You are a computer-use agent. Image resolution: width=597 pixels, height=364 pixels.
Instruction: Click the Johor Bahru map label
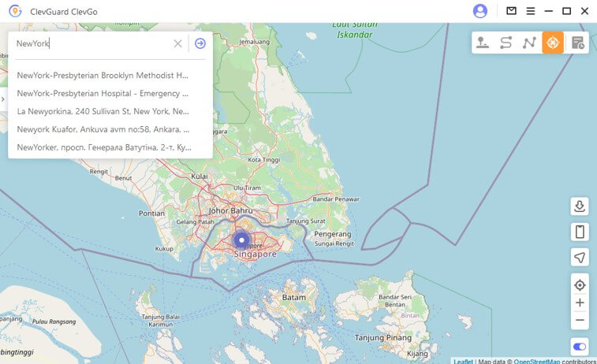(x=230, y=210)
